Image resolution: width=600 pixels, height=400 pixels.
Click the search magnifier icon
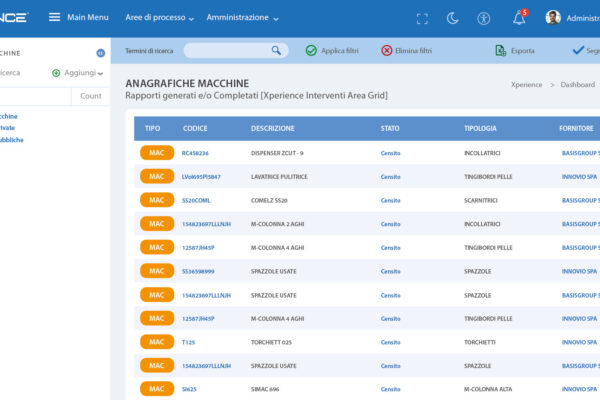tap(277, 50)
